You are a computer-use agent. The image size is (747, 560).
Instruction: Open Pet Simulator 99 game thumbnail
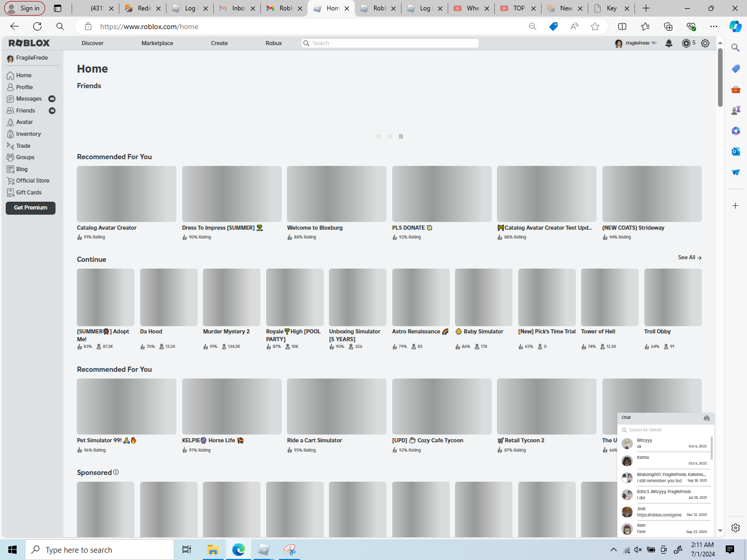tap(127, 407)
